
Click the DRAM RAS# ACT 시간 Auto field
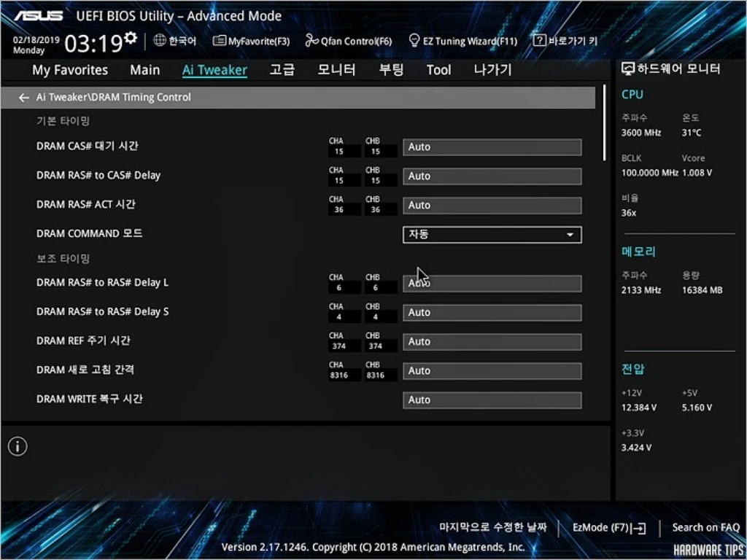492,205
